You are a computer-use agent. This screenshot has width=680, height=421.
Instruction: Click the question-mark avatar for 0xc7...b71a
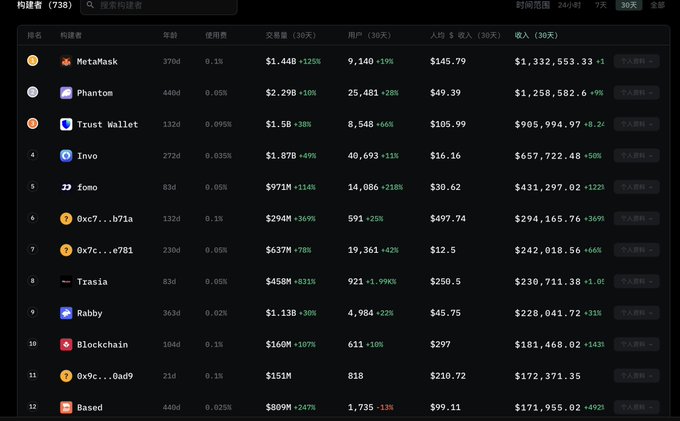[66, 219]
